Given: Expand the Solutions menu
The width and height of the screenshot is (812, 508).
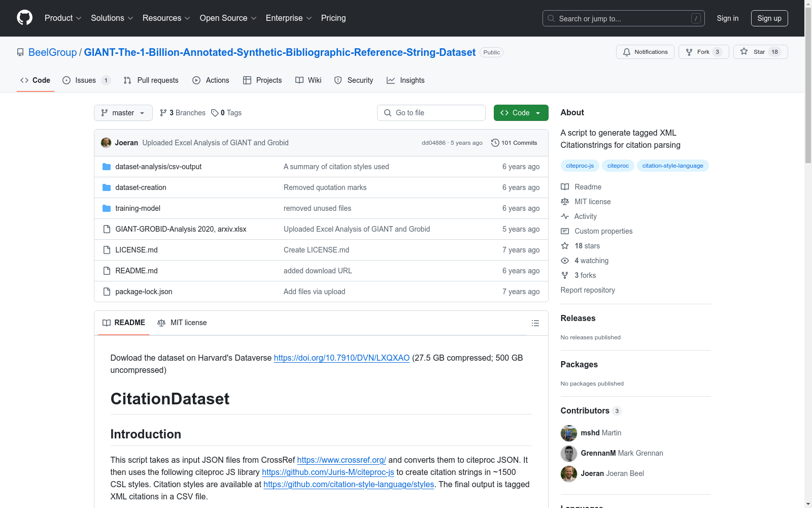Looking at the screenshot, I should [x=112, y=18].
